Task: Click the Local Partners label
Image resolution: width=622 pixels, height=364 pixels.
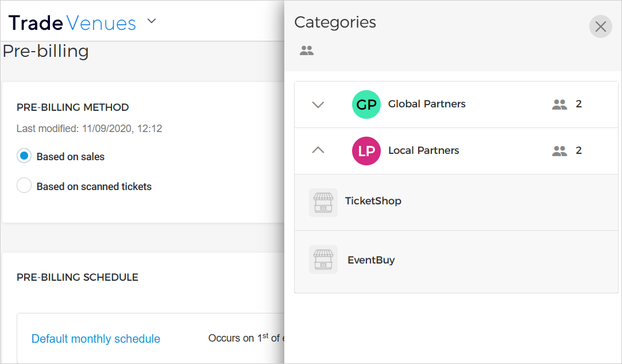Action: [424, 150]
